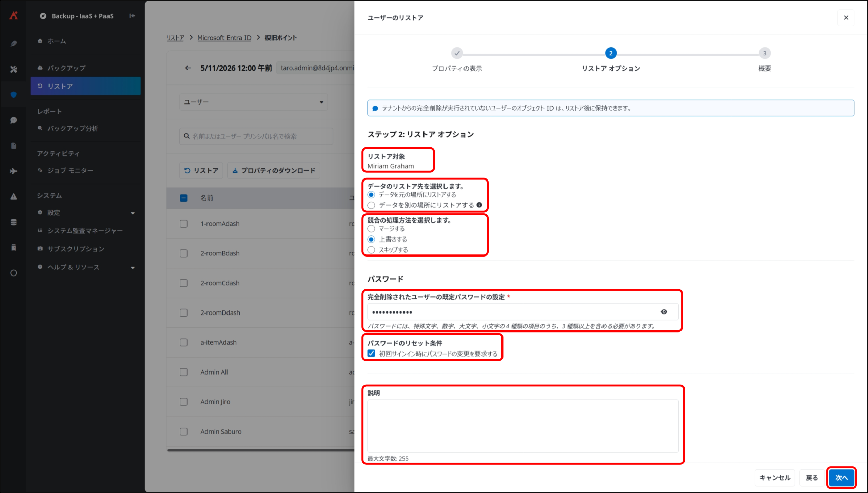Click the chat bubble icon in left rail
Viewport: 868px width, 493px height.
(14, 120)
